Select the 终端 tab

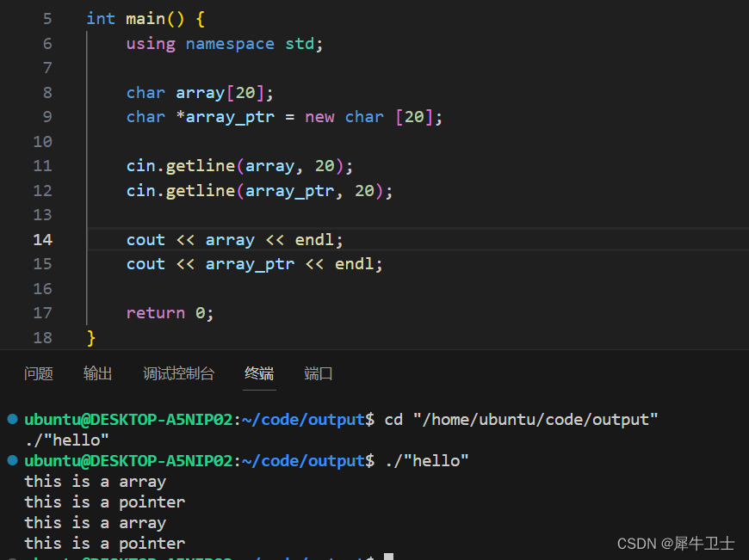(259, 373)
